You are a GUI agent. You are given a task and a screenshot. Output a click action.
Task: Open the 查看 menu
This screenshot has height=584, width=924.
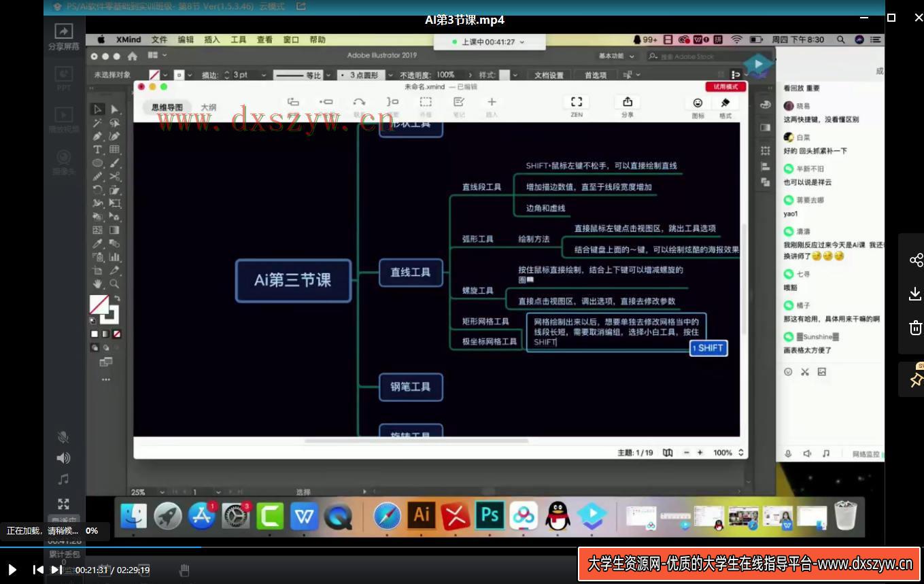(x=264, y=40)
